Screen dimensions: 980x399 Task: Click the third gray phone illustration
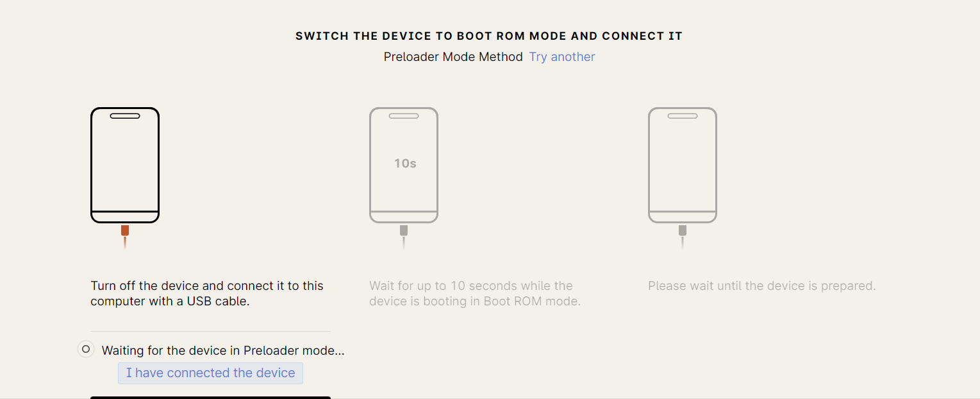(683, 166)
